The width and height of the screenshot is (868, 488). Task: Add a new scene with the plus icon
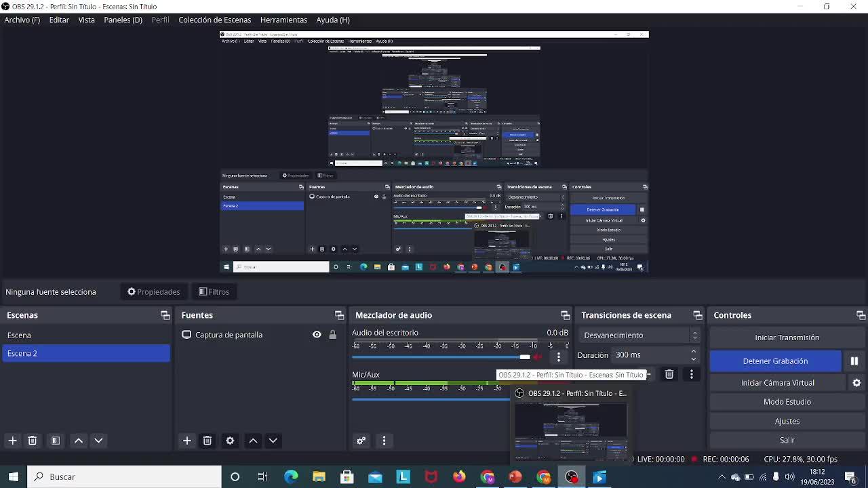[x=12, y=441]
